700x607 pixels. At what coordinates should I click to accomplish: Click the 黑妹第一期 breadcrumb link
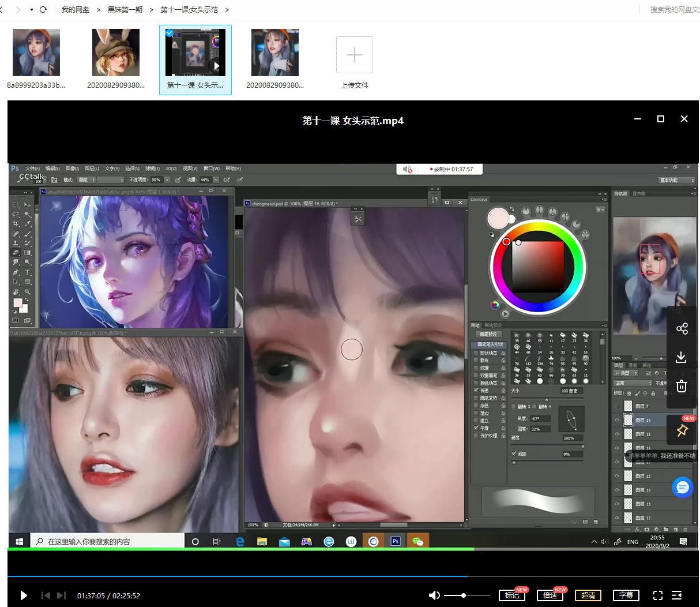[125, 10]
